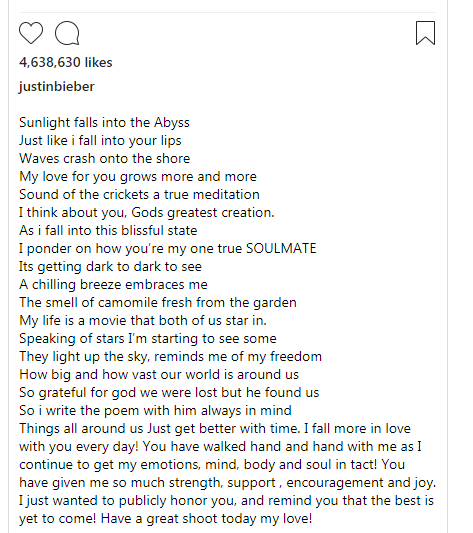The width and height of the screenshot is (473, 533).
Task: Click "Have a great shoot today my love!"
Action: pos(206,519)
